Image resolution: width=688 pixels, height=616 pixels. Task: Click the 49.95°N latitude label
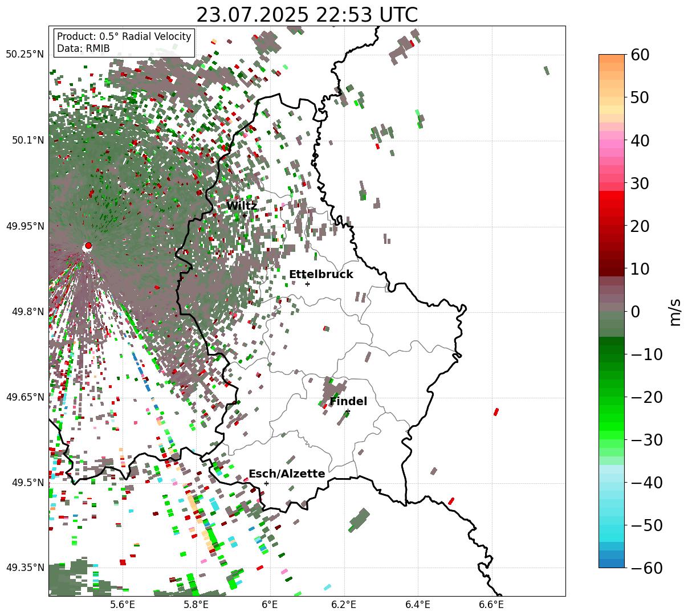[25, 226]
